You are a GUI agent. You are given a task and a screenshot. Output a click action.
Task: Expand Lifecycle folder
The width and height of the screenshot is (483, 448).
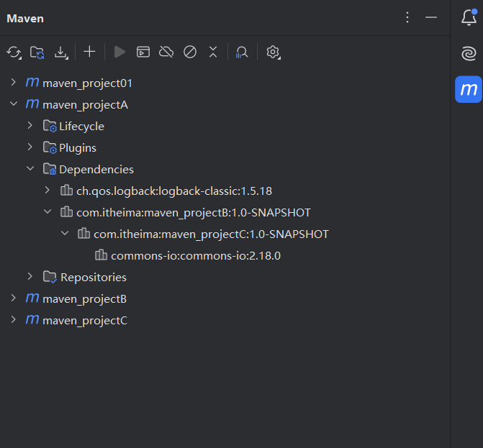tap(30, 125)
